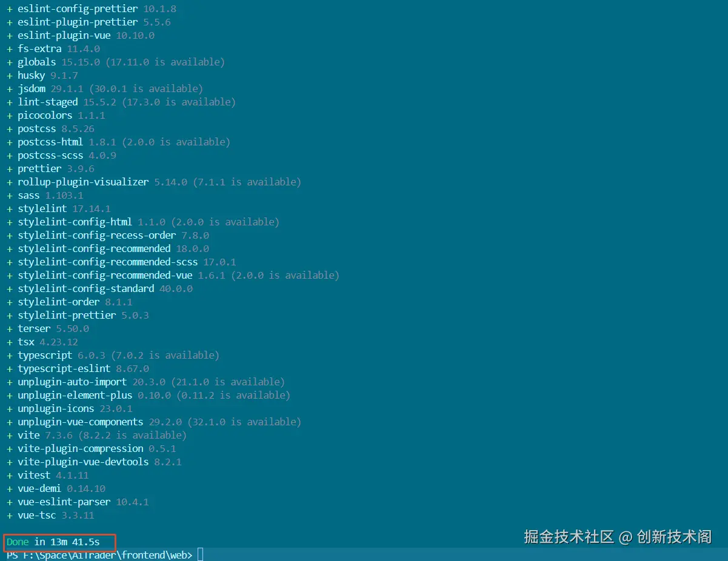Select the rollup-plugin-visualizer 5.14.0 line
Viewport: 728px width, 561px height.
pos(154,182)
